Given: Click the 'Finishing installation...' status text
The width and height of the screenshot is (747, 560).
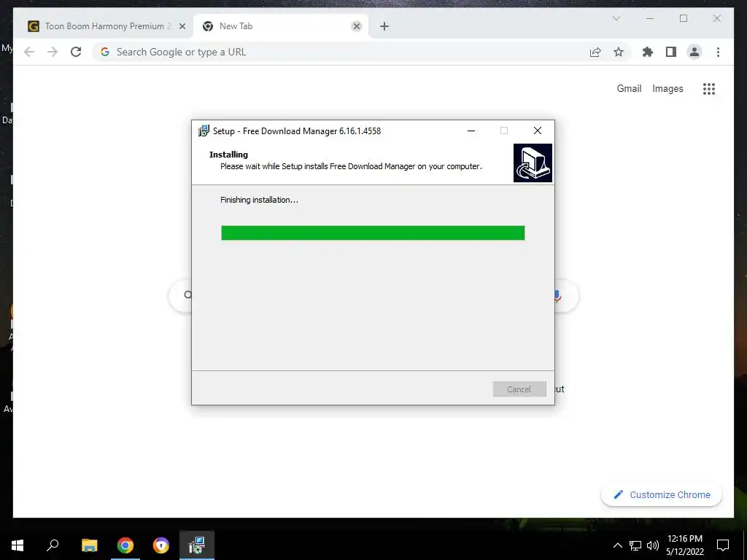Looking at the screenshot, I should coord(259,200).
